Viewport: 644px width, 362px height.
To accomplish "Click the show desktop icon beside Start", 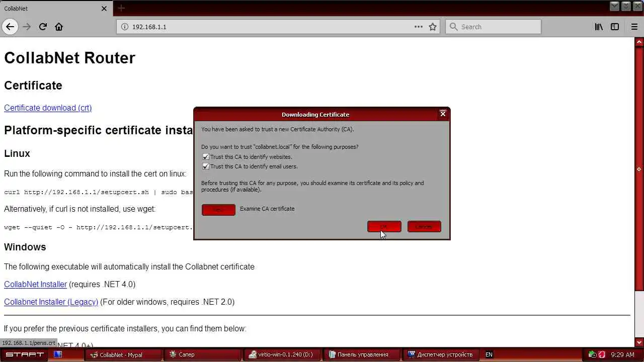I will [x=58, y=354].
